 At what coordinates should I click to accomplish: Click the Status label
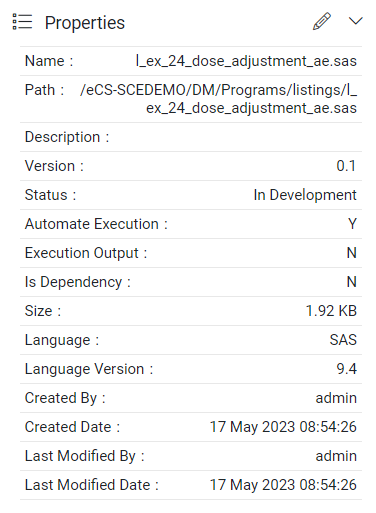[x=50, y=195]
